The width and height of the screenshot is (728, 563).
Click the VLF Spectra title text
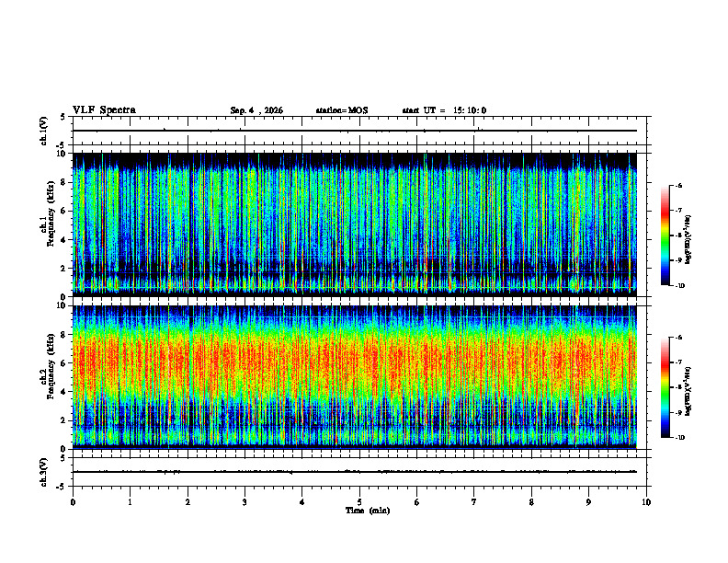point(104,110)
